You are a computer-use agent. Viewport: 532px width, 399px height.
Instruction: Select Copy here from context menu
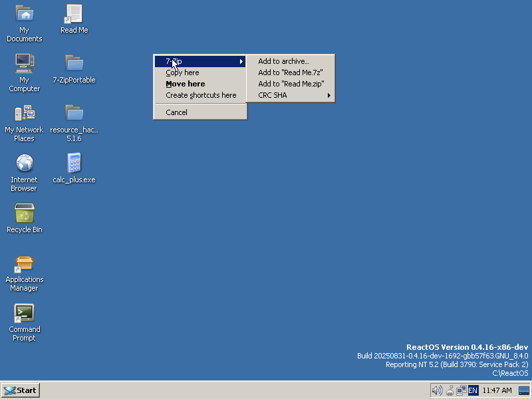[182, 72]
